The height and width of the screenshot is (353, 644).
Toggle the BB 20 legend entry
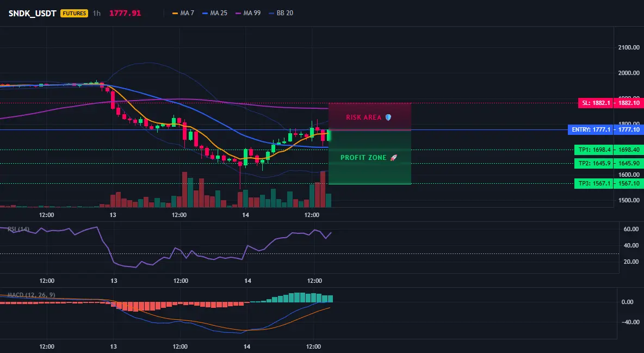(x=281, y=13)
